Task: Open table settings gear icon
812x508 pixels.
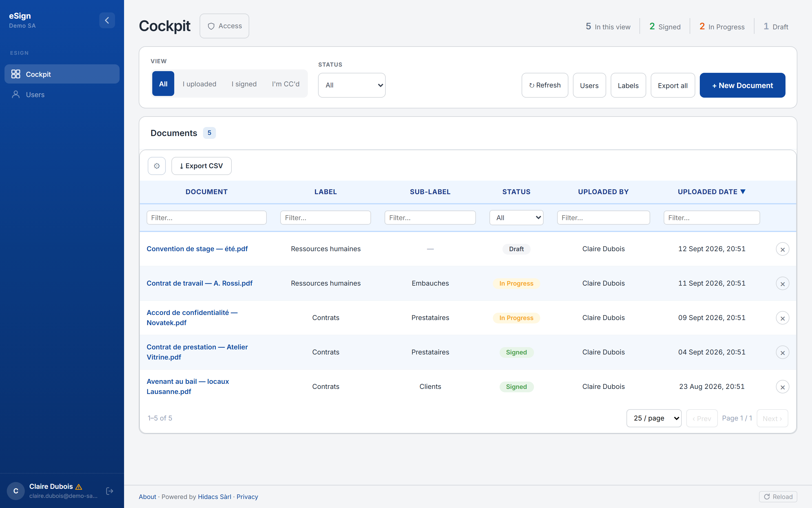Action: 157,166
